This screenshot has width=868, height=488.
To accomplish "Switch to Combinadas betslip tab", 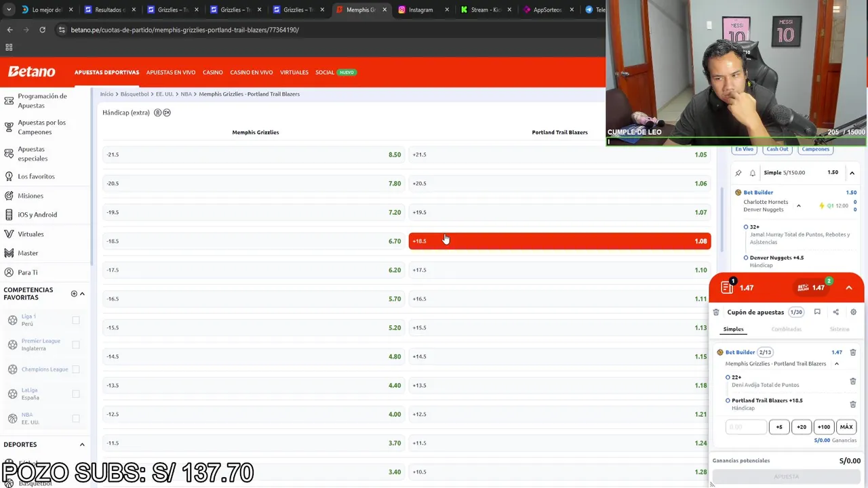I will click(x=786, y=329).
